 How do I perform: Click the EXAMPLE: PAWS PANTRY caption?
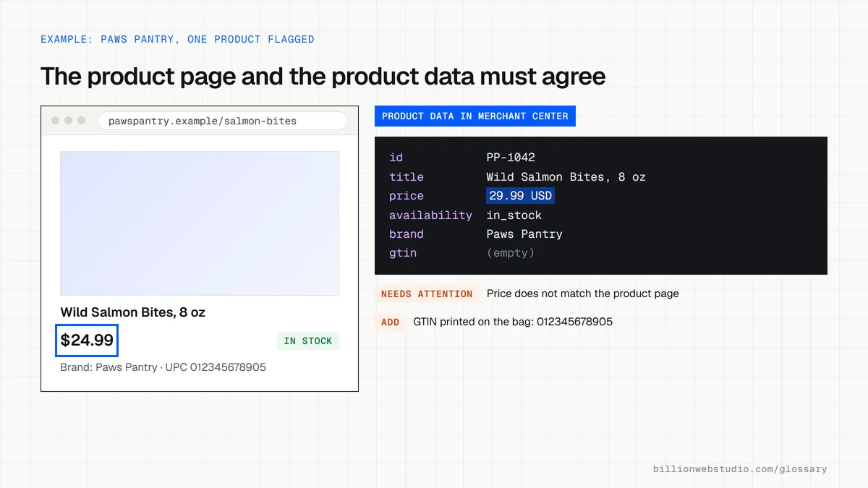click(177, 39)
